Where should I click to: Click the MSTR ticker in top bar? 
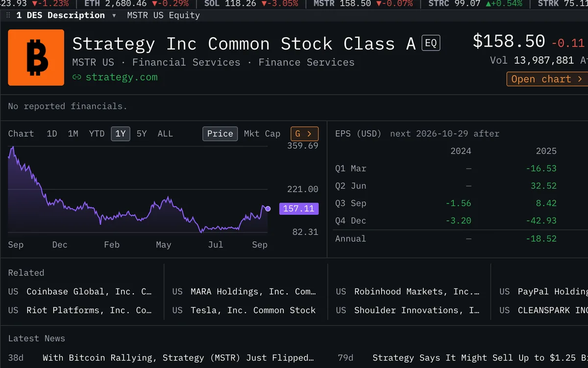pos(363,3)
